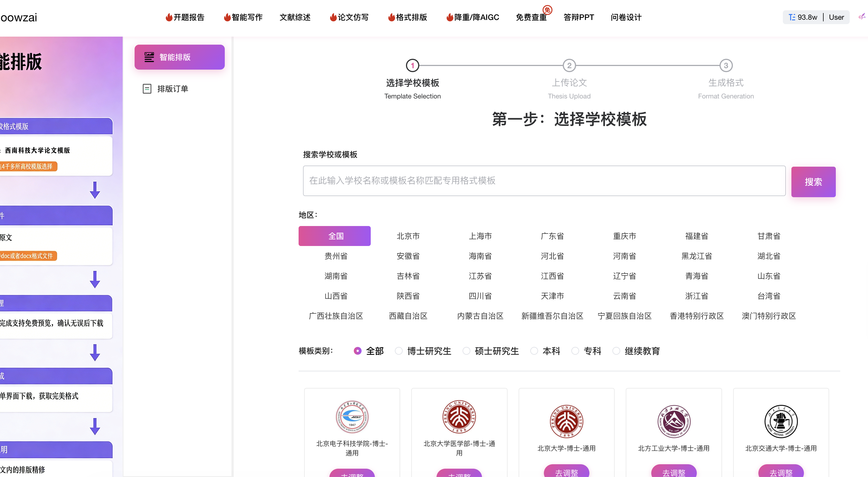Click the flame icon beside 论文仿写
This screenshot has width=868, height=477.
pyautogui.click(x=333, y=17)
